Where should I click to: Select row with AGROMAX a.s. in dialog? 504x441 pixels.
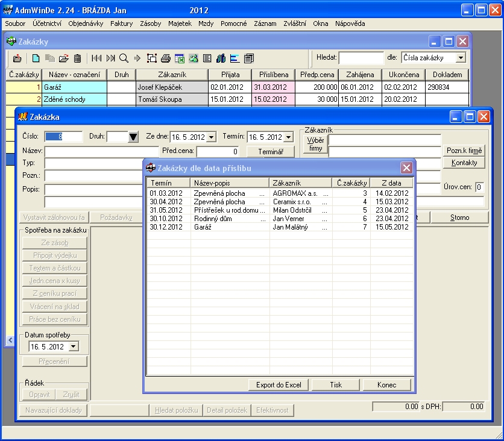[280, 193]
